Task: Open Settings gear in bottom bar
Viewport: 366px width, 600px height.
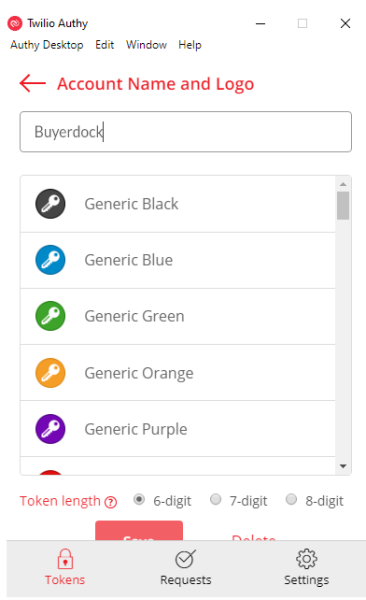Action: (306, 567)
